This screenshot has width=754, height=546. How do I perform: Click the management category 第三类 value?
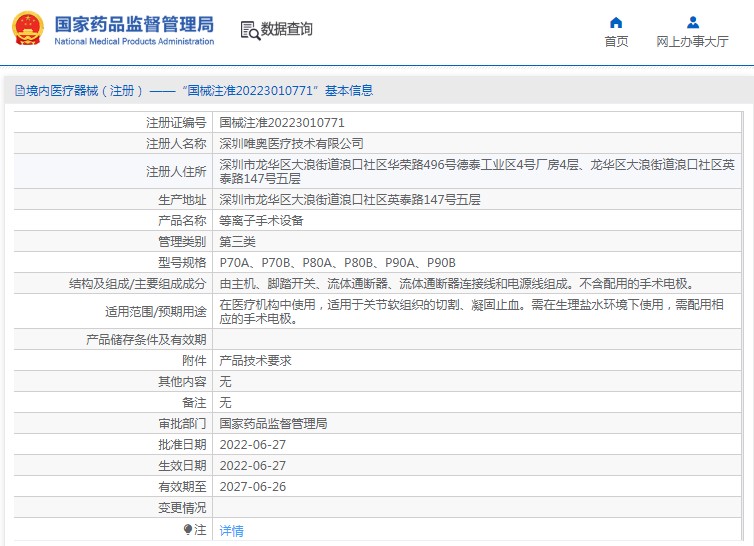237,241
